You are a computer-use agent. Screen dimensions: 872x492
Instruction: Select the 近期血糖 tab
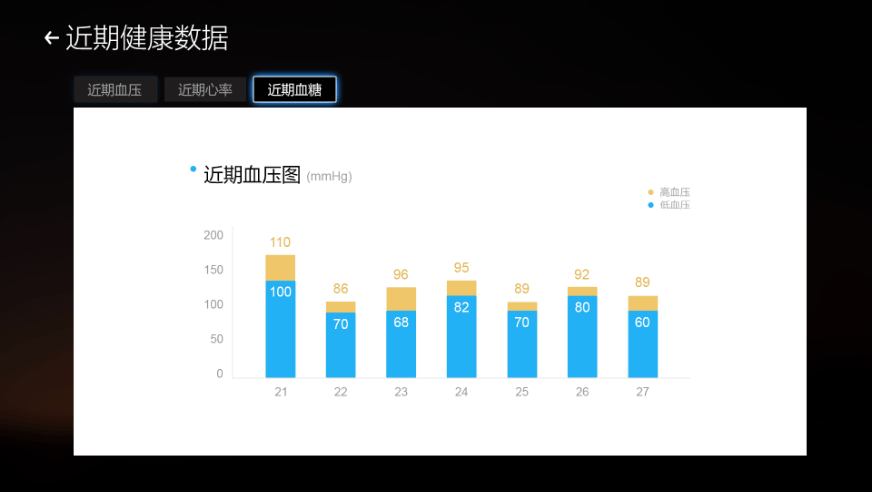tap(294, 90)
